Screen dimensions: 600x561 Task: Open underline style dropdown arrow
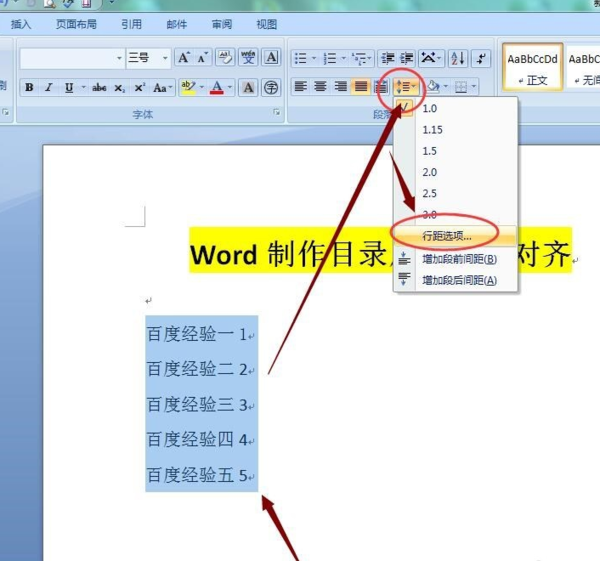(83, 88)
